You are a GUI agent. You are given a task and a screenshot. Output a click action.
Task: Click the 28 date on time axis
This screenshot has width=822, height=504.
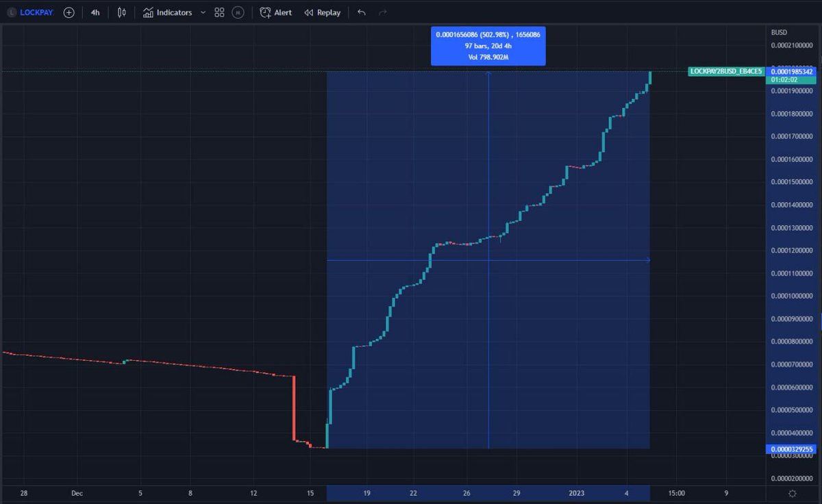tap(23, 492)
